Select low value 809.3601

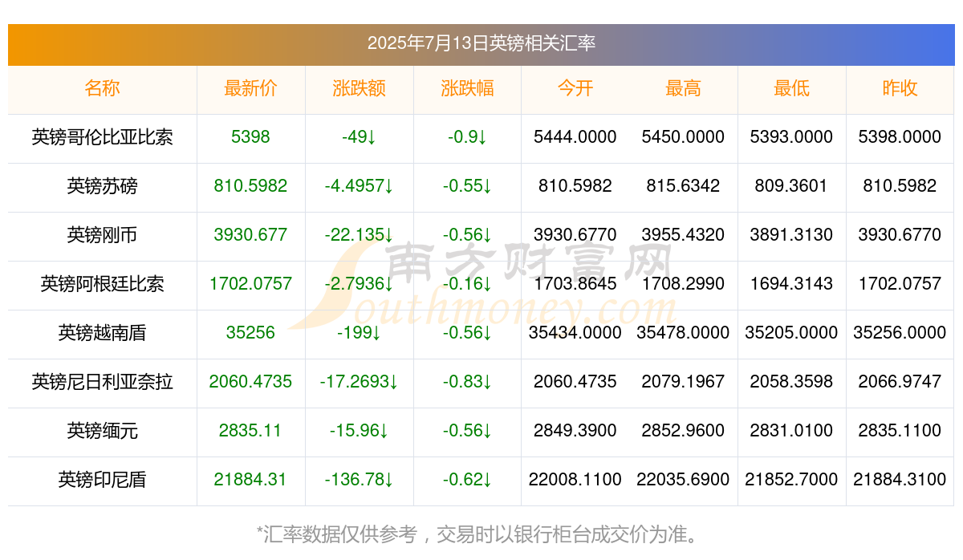pyautogui.click(x=791, y=186)
